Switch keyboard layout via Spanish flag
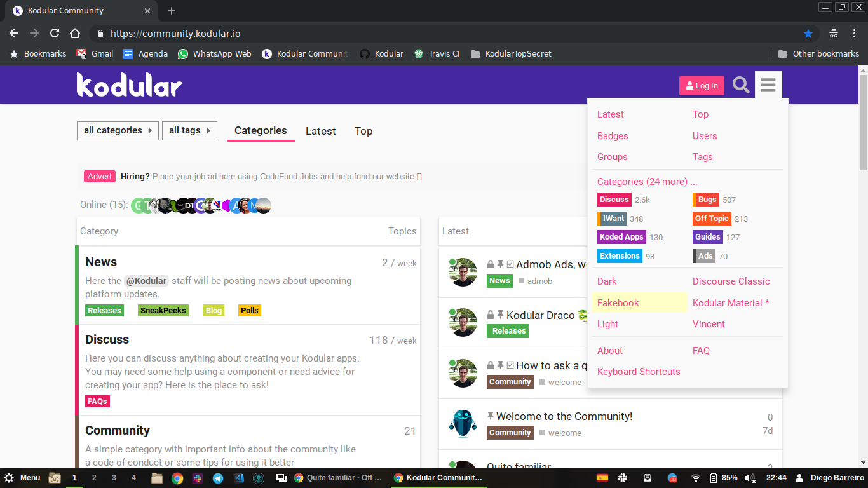This screenshot has height=488, width=868. point(602,478)
